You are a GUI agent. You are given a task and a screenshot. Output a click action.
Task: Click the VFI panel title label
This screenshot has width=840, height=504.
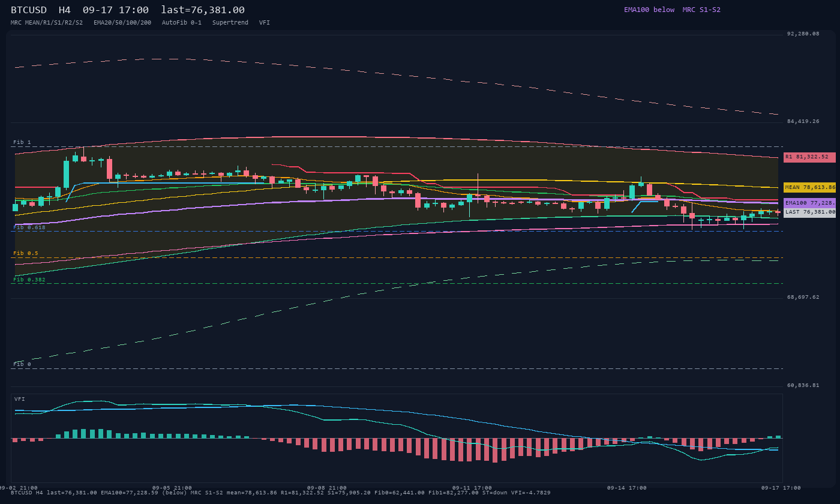(20, 399)
